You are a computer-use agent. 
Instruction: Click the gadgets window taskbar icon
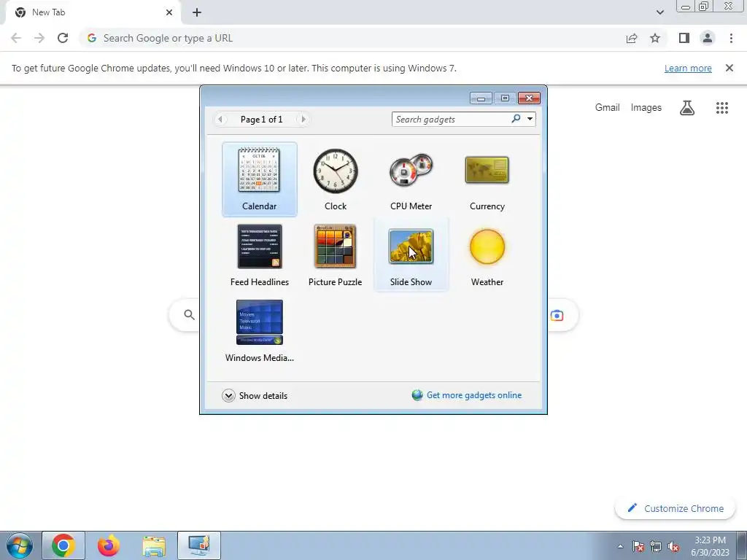click(199, 545)
